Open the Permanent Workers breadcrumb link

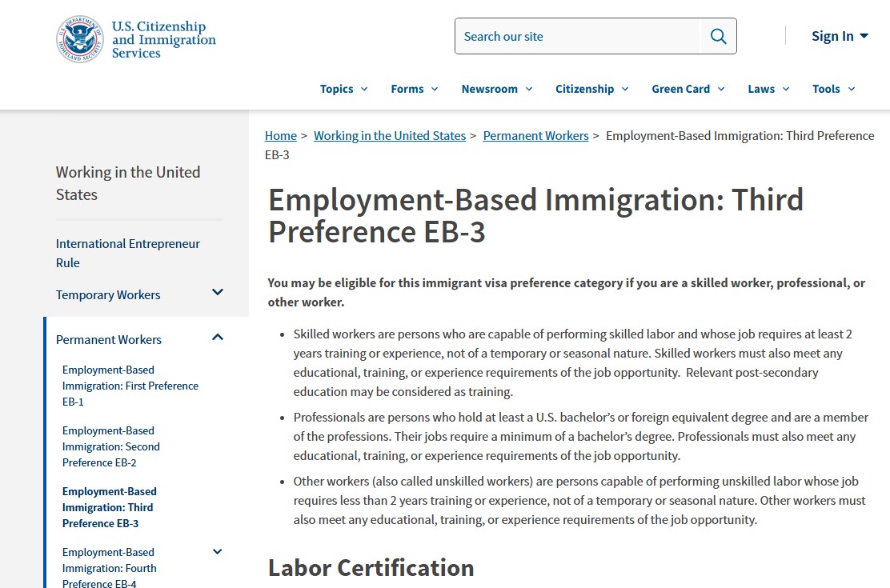535,136
